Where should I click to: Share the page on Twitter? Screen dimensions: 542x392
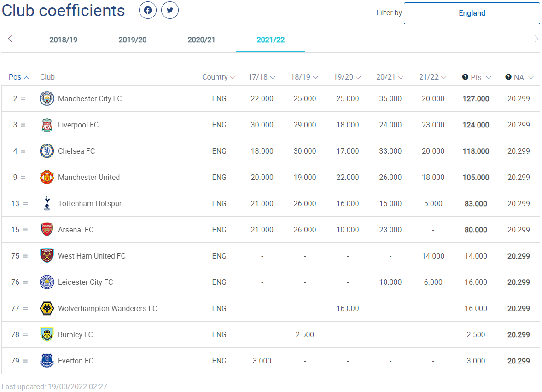point(170,11)
